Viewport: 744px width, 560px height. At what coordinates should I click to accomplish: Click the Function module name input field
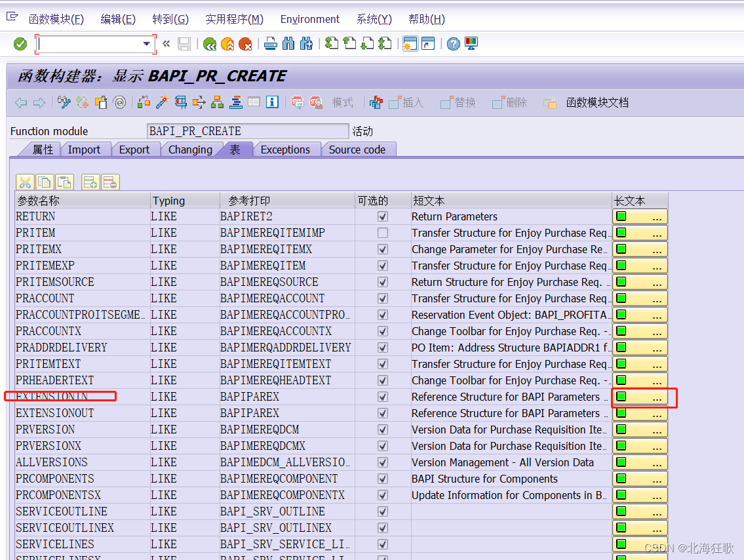[248, 130]
